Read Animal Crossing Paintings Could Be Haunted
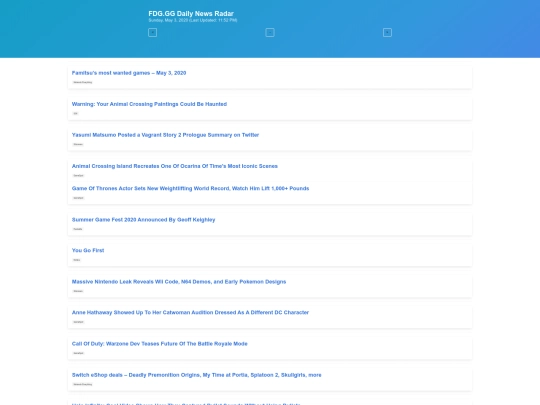The width and height of the screenshot is (540, 405). tap(149, 104)
